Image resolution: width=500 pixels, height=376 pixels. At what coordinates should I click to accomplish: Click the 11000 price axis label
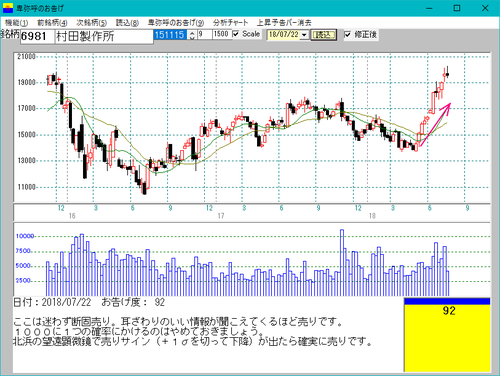pos(26,187)
